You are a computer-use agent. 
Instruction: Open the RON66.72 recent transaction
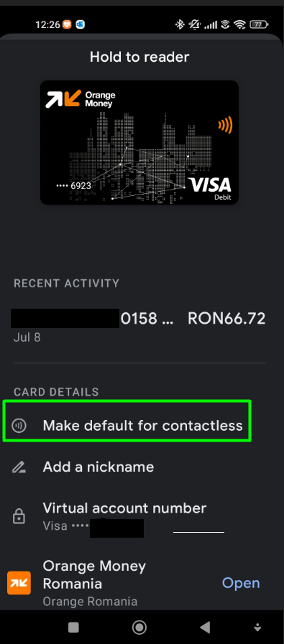click(x=139, y=327)
